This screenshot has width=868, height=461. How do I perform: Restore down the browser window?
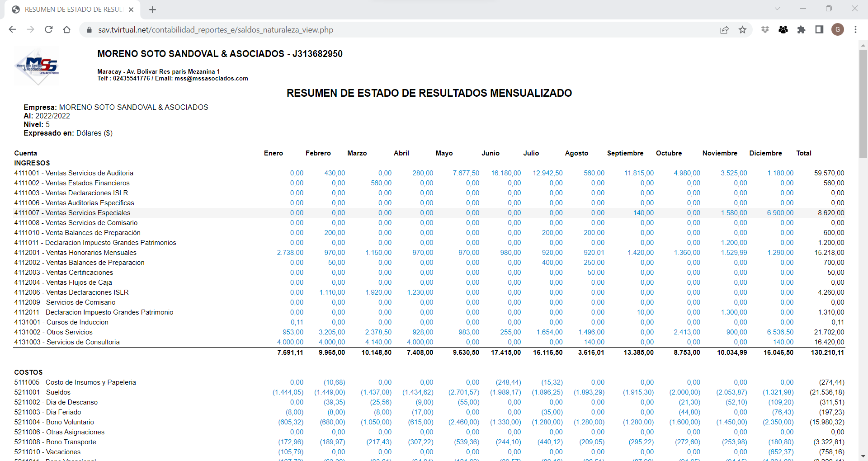pyautogui.click(x=829, y=9)
